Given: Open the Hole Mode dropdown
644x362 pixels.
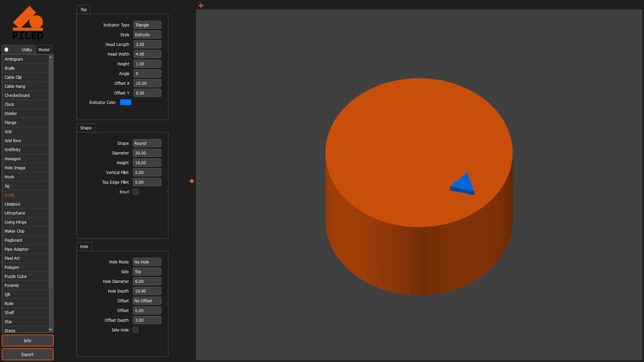Looking at the screenshot, I should [147, 262].
